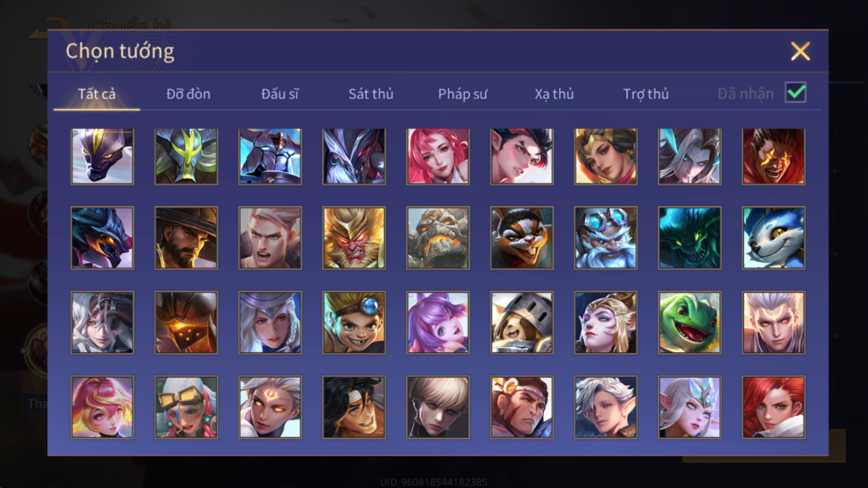Switch to the Pháp sư tab

pyautogui.click(x=463, y=94)
